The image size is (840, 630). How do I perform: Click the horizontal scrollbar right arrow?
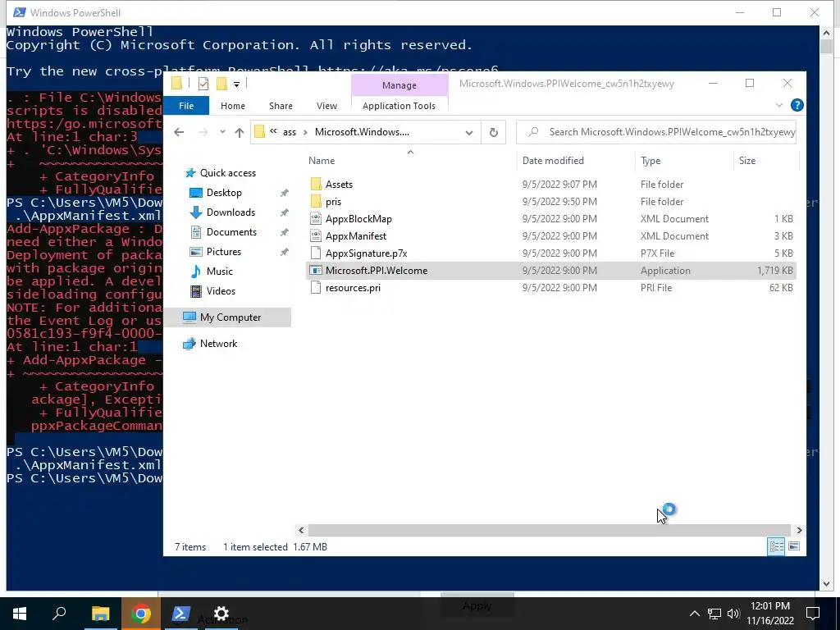click(x=799, y=531)
